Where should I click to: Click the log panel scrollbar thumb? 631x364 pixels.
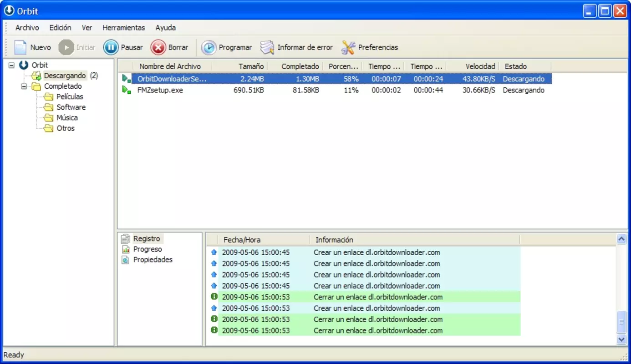[621, 323]
